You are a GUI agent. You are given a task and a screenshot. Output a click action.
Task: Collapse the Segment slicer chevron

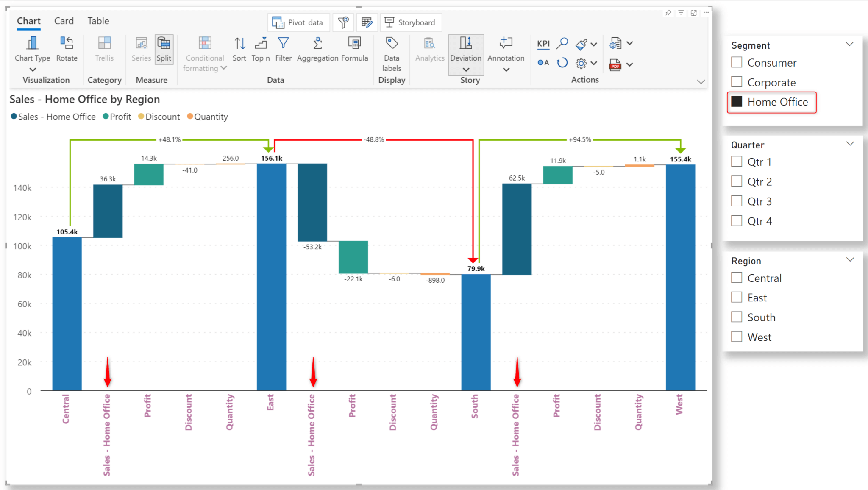coord(849,44)
